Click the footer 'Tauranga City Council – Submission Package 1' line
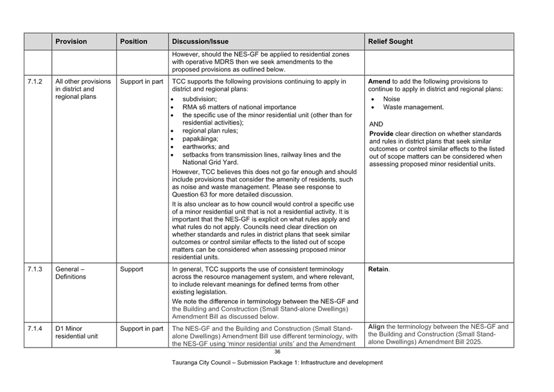554x392 pixels. point(277,363)
